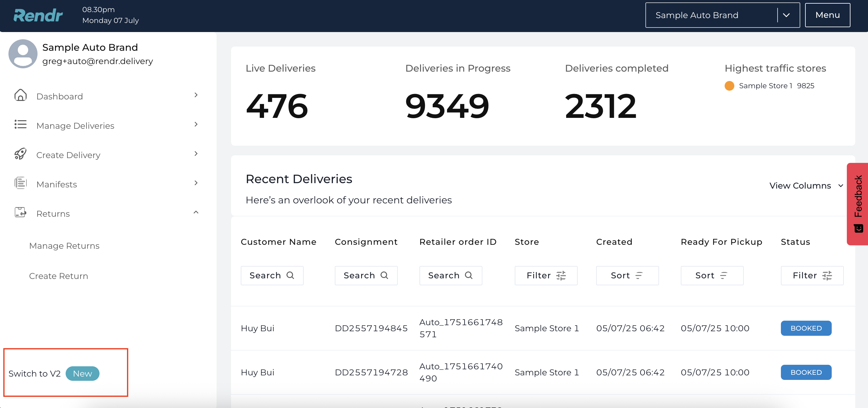Click the Switch to V2 link
Viewport: 868px width, 408px height.
click(35, 373)
